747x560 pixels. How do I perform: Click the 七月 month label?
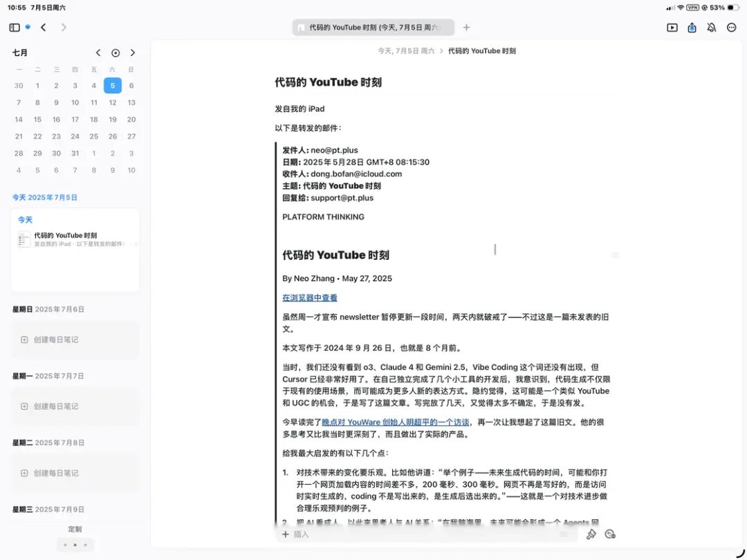tap(20, 53)
